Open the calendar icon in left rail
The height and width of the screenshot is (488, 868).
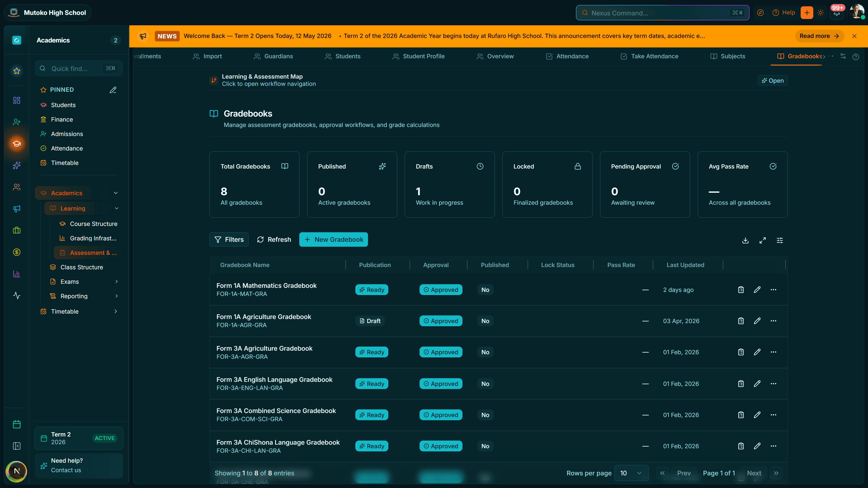(x=17, y=424)
